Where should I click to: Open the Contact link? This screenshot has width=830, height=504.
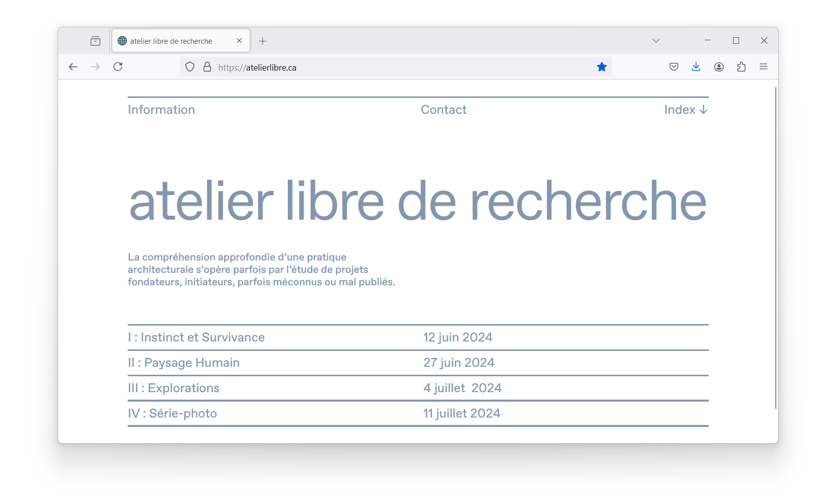pos(444,110)
